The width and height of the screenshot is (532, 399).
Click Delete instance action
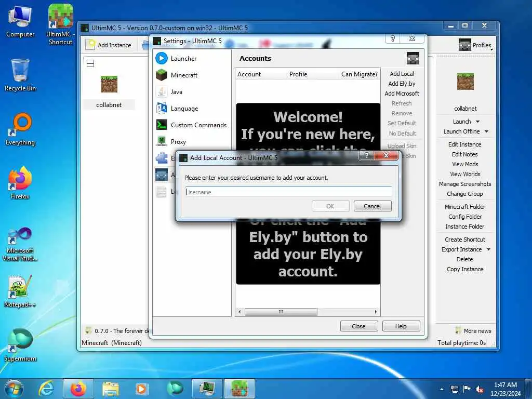coord(465,259)
